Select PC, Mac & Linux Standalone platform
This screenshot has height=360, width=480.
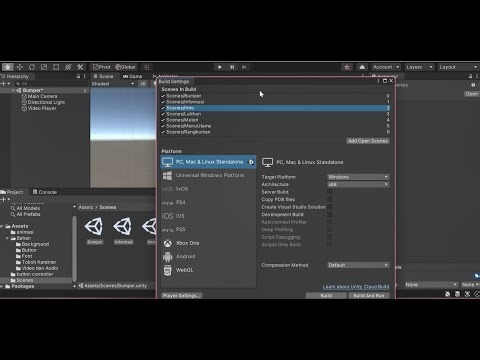(x=208, y=162)
